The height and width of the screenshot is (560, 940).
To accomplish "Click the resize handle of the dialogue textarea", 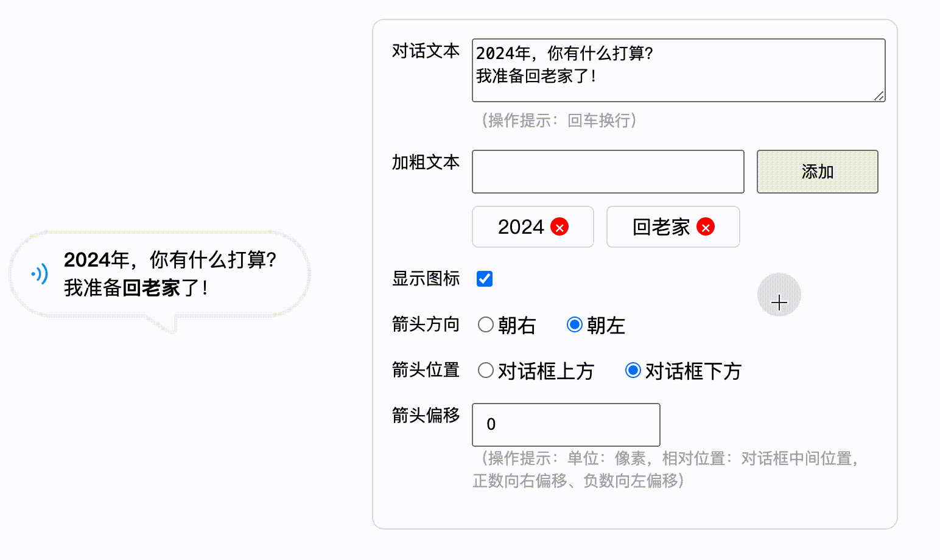I will pyautogui.click(x=880, y=95).
